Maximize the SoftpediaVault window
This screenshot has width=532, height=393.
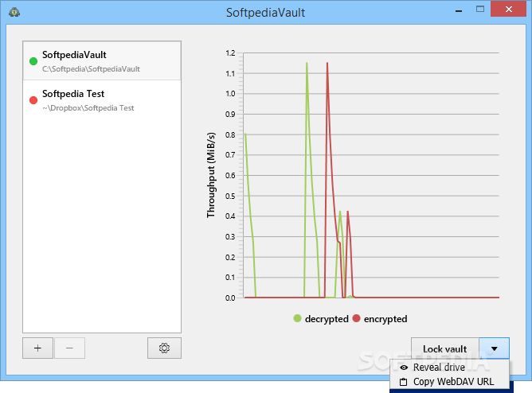(x=480, y=10)
